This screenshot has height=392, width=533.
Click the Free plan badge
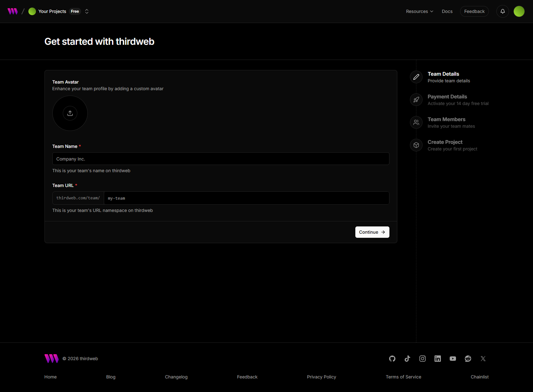[75, 11]
